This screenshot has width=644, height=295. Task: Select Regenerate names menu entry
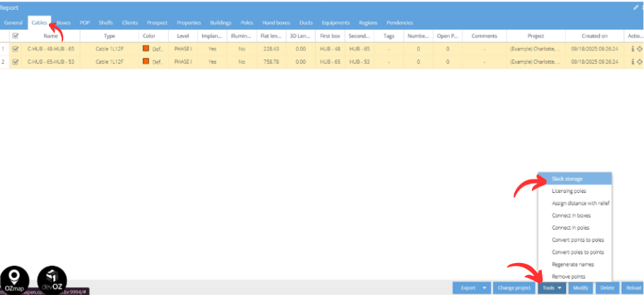click(x=575, y=265)
